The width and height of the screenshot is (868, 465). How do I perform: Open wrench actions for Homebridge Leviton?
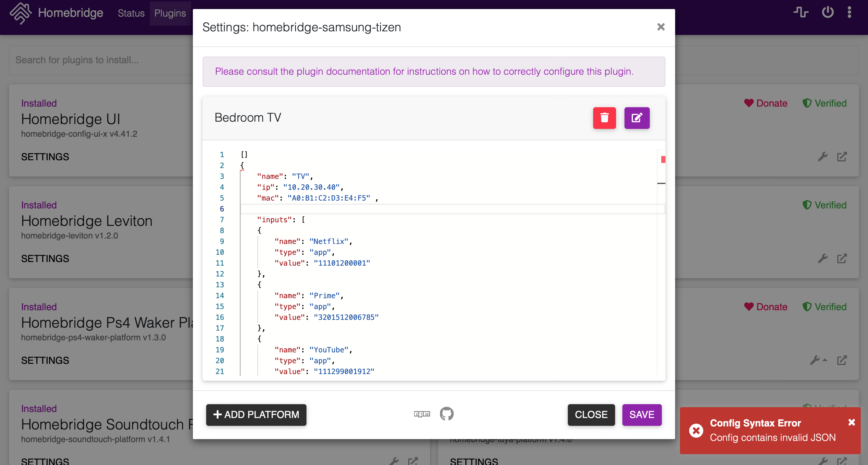point(822,258)
